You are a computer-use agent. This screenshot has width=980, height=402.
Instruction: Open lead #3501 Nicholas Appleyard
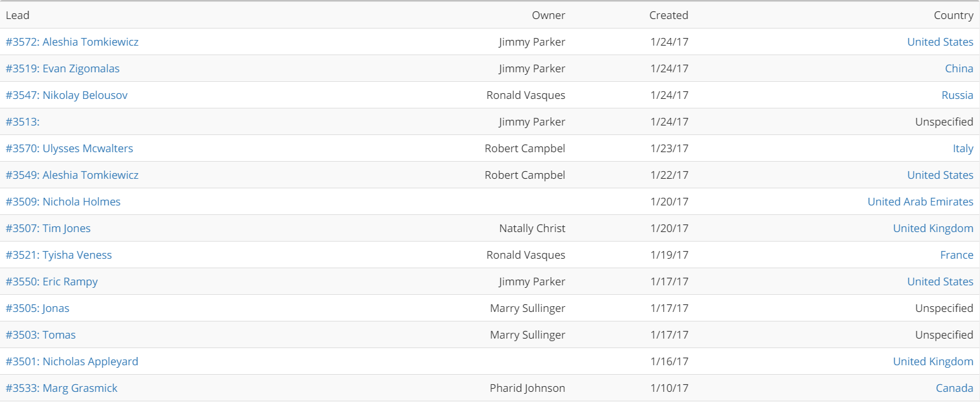pos(72,361)
